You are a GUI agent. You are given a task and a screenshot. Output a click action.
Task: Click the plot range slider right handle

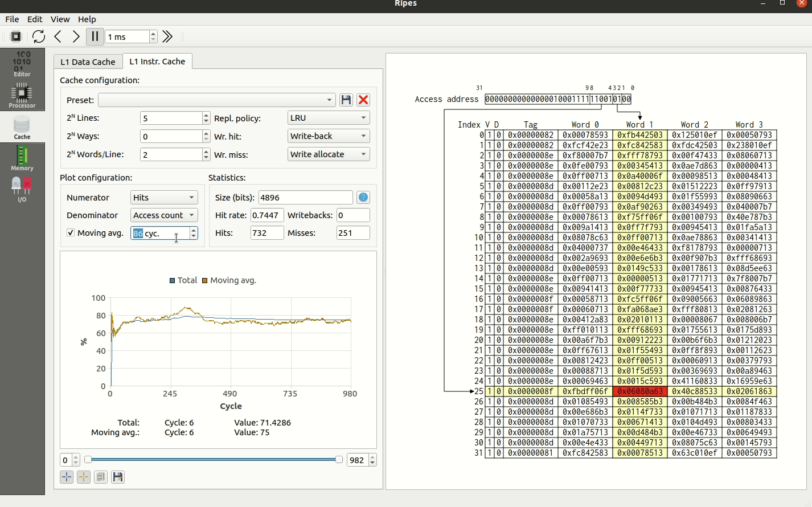[x=339, y=460]
